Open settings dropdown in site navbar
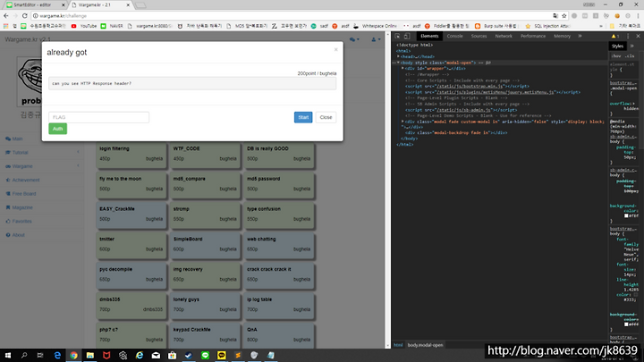 coord(354,39)
